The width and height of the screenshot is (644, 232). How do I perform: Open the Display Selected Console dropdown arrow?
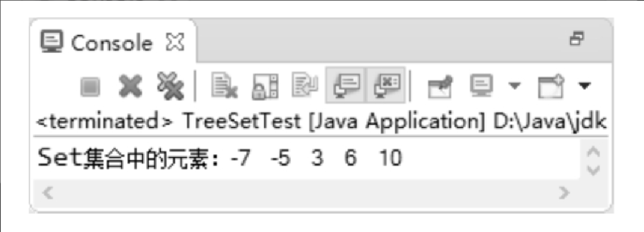(514, 87)
